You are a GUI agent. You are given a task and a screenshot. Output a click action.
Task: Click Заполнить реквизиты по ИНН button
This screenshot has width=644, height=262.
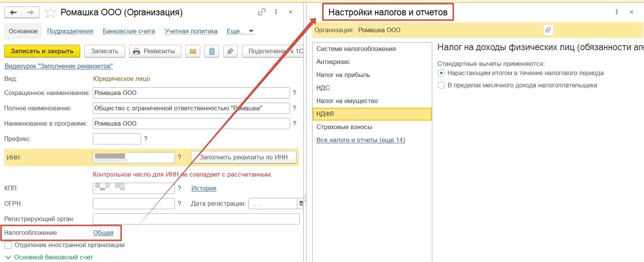pyautogui.click(x=244, y=157)
